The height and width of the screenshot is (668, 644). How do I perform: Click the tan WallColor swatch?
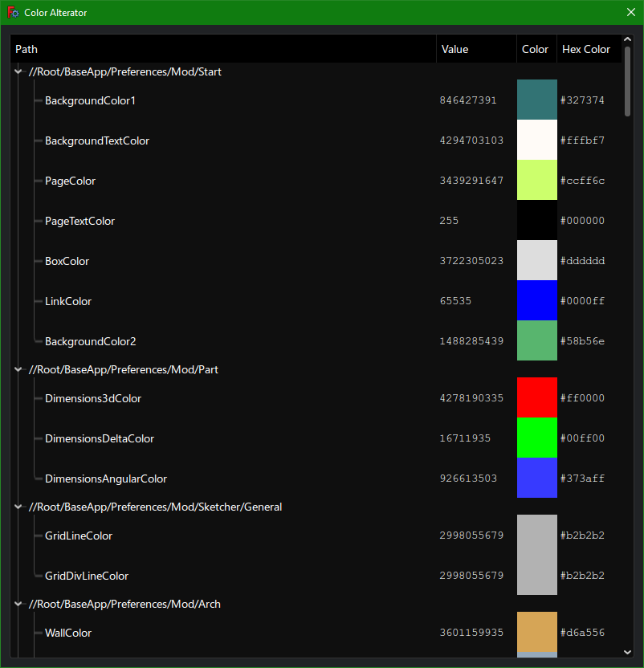pyautogui.click(x=536, y=633)
